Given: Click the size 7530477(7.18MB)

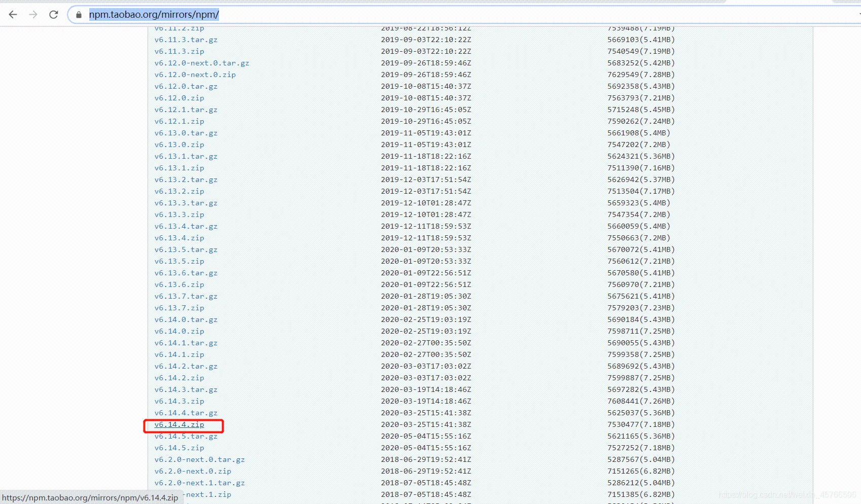Looking at the screenshot, I should tap(641, 425).
